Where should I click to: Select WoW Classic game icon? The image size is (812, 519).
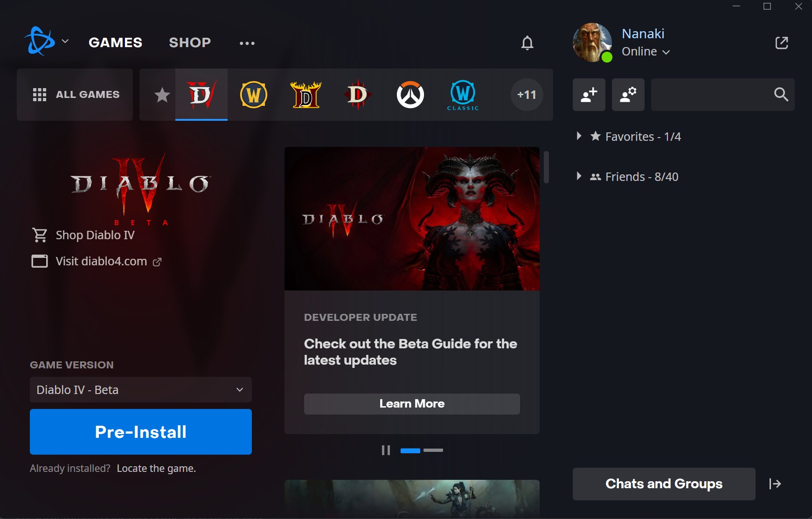(463, 96)
